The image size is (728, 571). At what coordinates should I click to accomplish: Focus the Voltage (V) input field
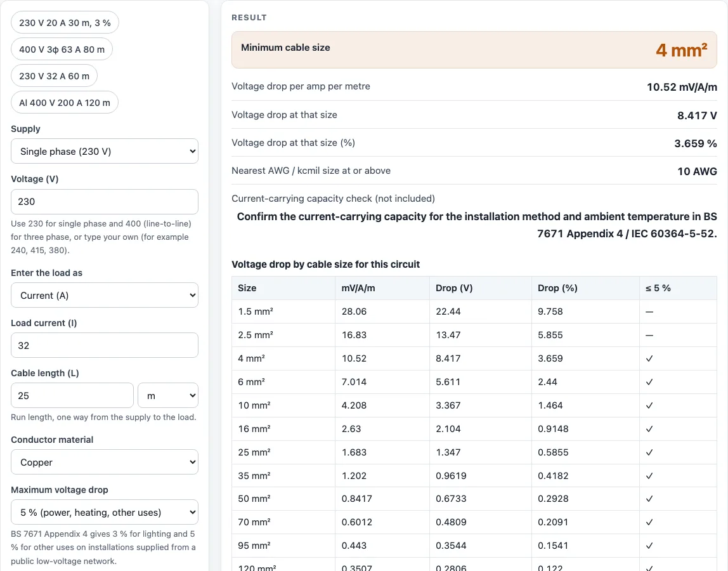[x=105, y=202]
